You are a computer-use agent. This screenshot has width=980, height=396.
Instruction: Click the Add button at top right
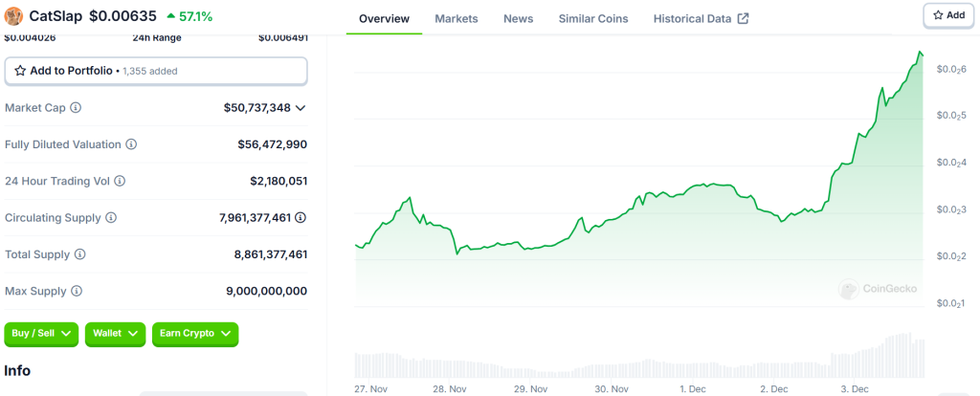point(948,15)
